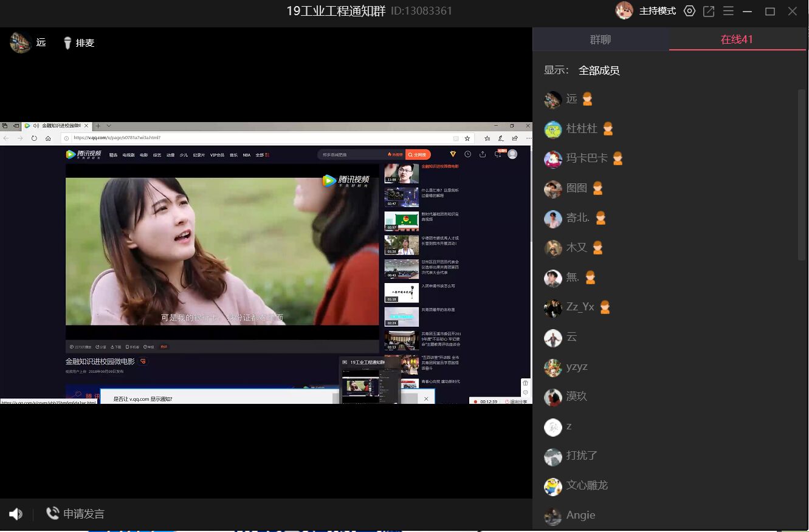
Task: Switch to the 群聊 tab
Action: tap(601, 39)
